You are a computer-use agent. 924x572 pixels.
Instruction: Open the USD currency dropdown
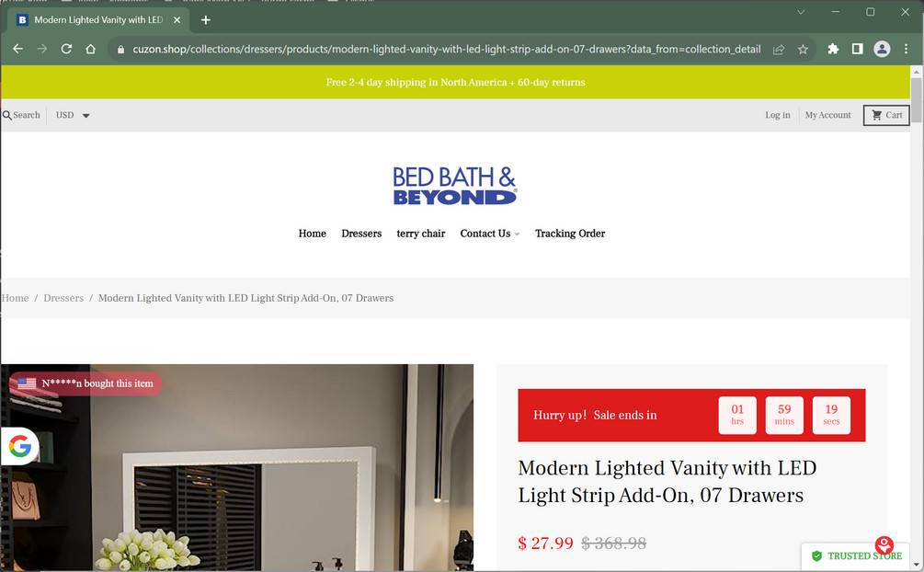click(x=73, y=115)
